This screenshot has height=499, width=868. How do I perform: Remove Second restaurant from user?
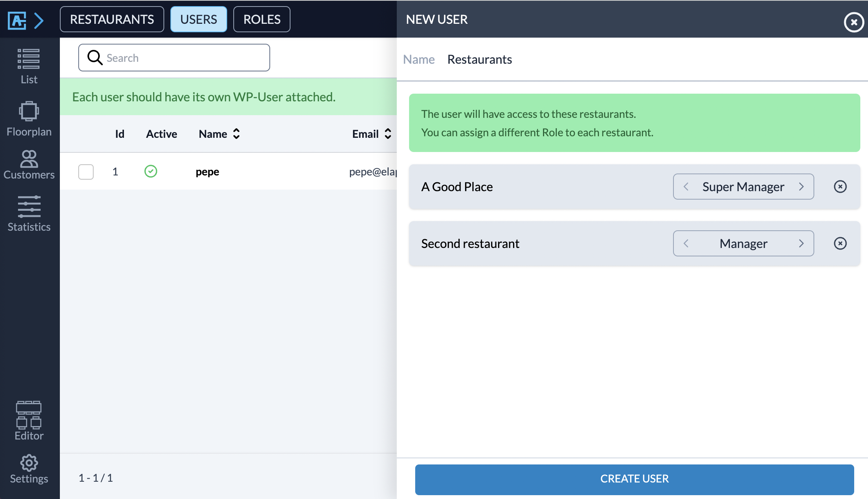point(840,243)
